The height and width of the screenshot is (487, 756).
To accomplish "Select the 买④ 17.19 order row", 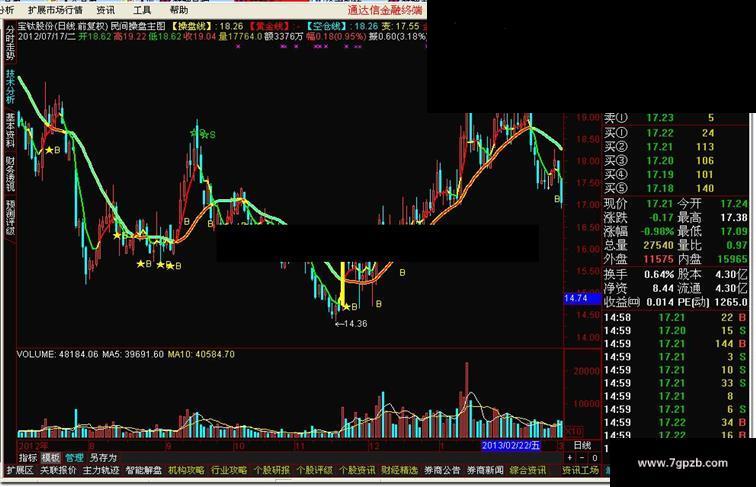I will point(675,175).
